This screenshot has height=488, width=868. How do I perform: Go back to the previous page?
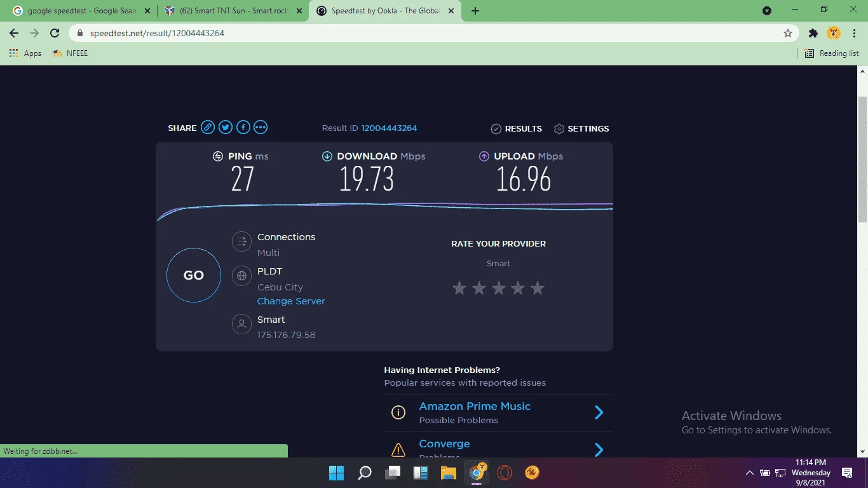(x=14, y=33)
